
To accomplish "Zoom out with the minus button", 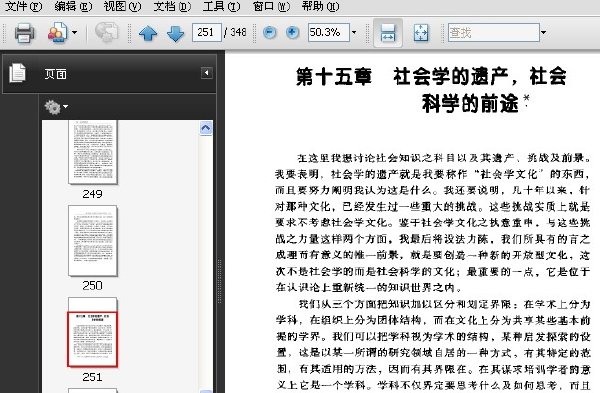I will click(270, 33).
